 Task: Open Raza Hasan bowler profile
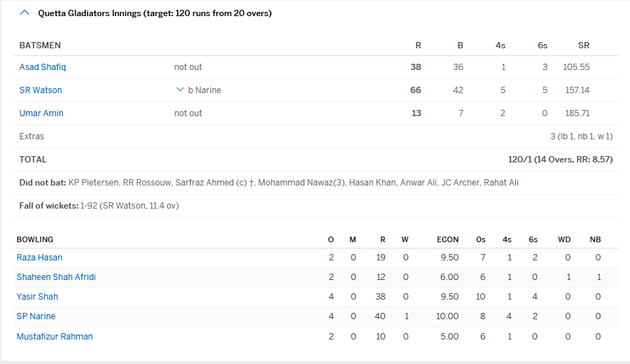39,258
